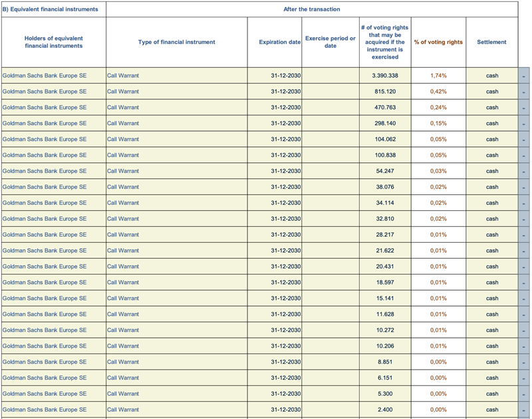Select the 0,03% percentage cell
This screenshot has width=532, height=419.
[438, 172]
